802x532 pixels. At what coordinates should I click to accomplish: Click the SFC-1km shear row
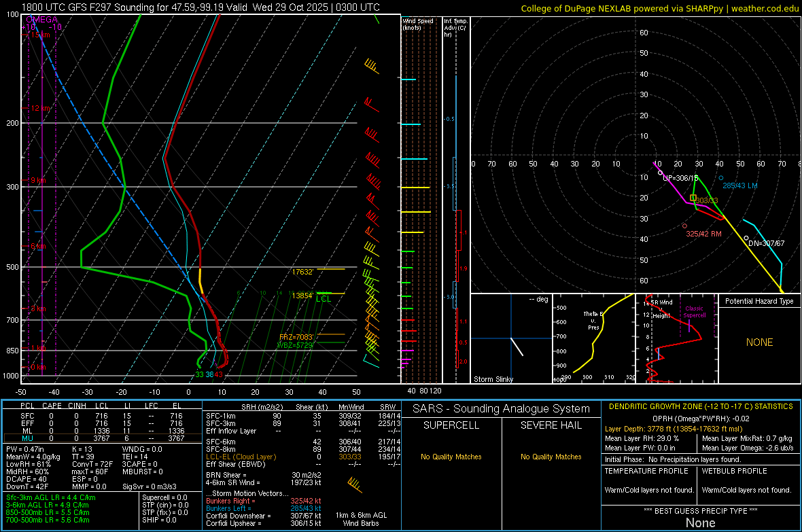coord(303,416)
